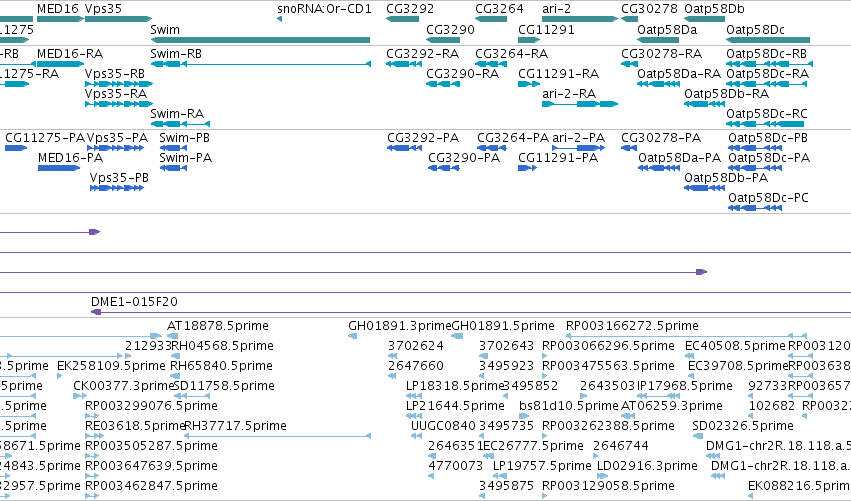Select the AT18878.5prime EST marker

point(173,336)
